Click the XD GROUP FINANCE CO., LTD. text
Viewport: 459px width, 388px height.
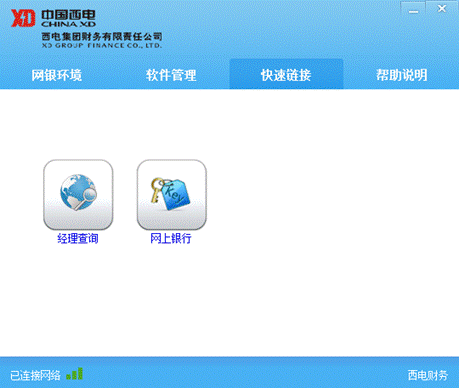(102, 45)
